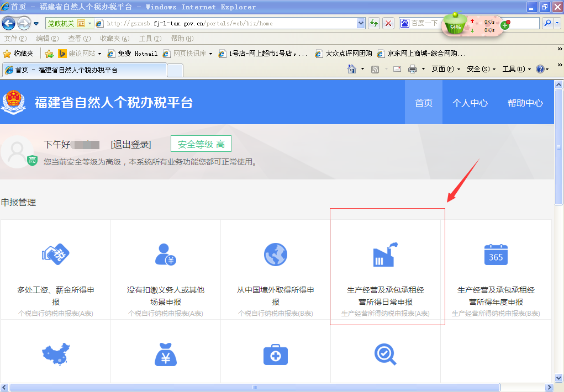Image resolution: width=564 pixels, height=392 pixels.
Task: Open 从中国境外取得所得申报 globe icon
Action: 276,255
